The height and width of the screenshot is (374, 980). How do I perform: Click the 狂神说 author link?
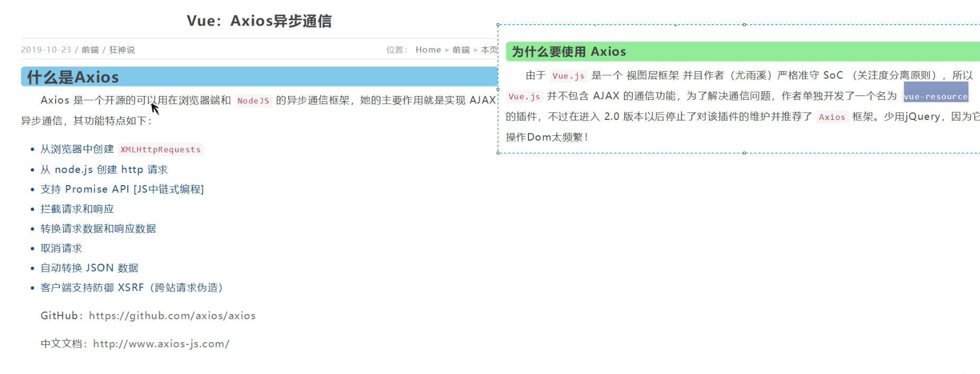pos(122,50)
